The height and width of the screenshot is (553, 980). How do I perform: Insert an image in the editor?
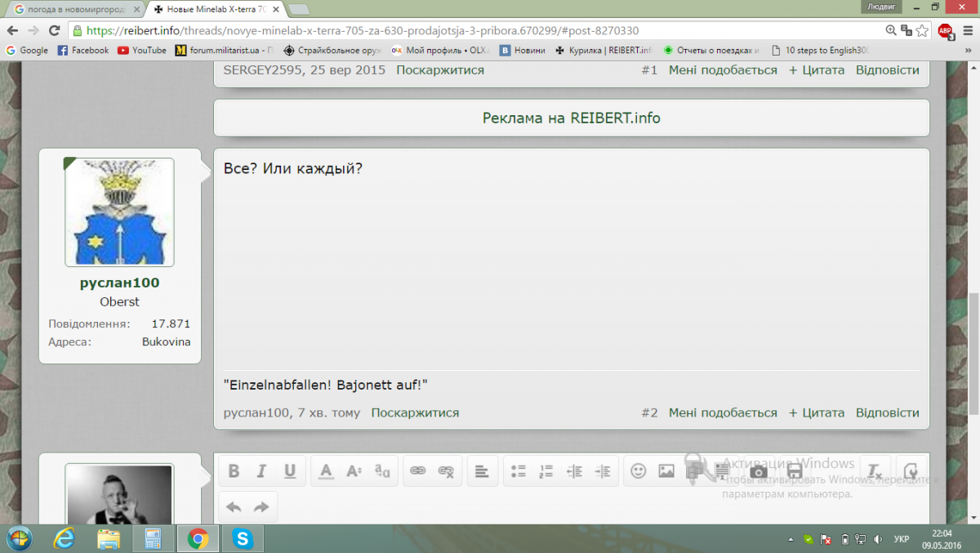pos(666,471)
